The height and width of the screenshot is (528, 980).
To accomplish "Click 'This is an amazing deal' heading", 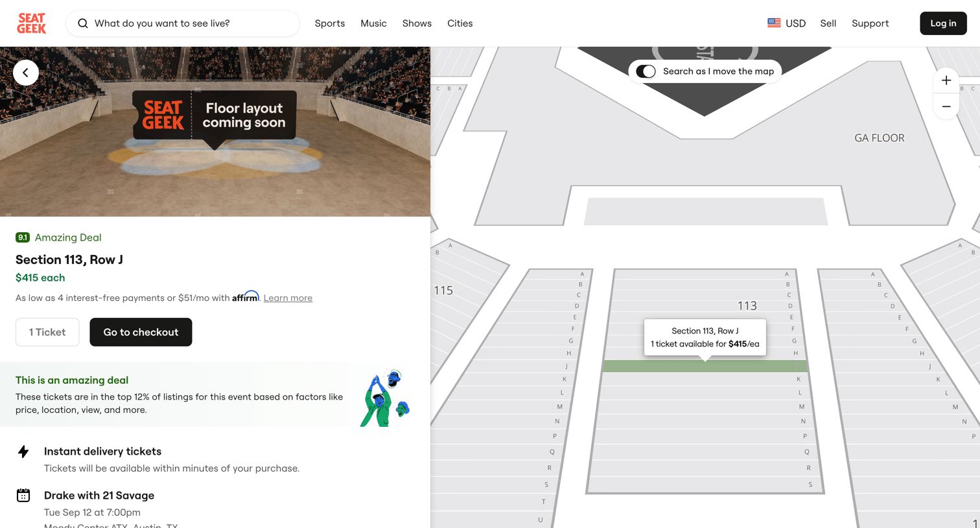I will point(72,380).
